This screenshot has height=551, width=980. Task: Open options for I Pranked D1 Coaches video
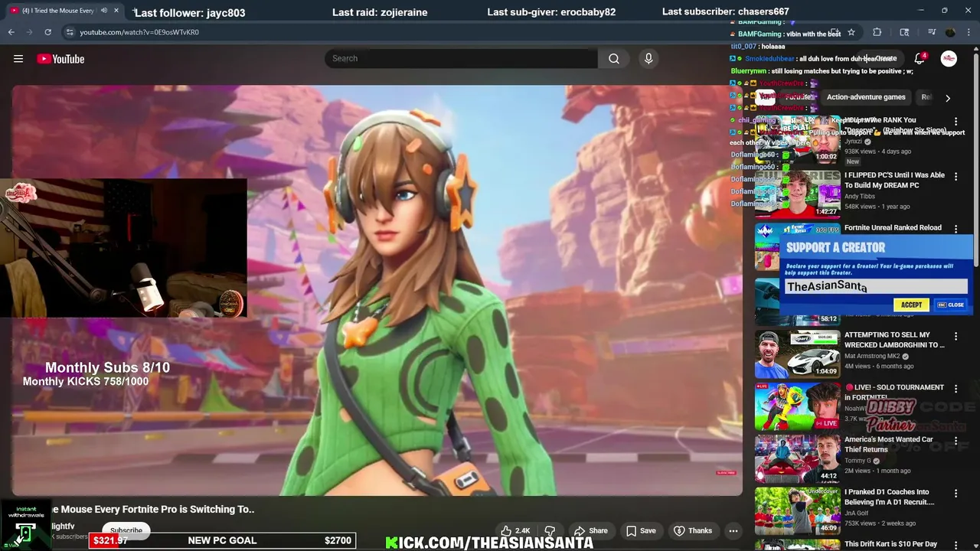pos(955,494)
